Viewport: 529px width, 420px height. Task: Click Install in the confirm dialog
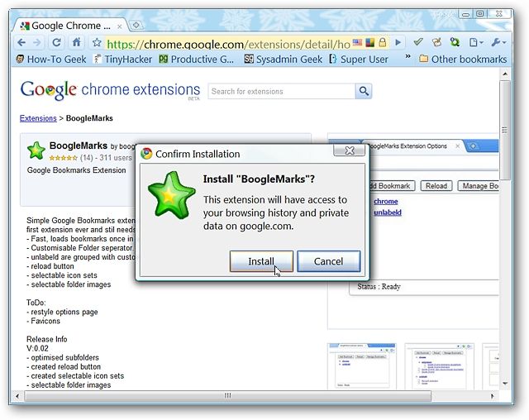click(261, 261)
